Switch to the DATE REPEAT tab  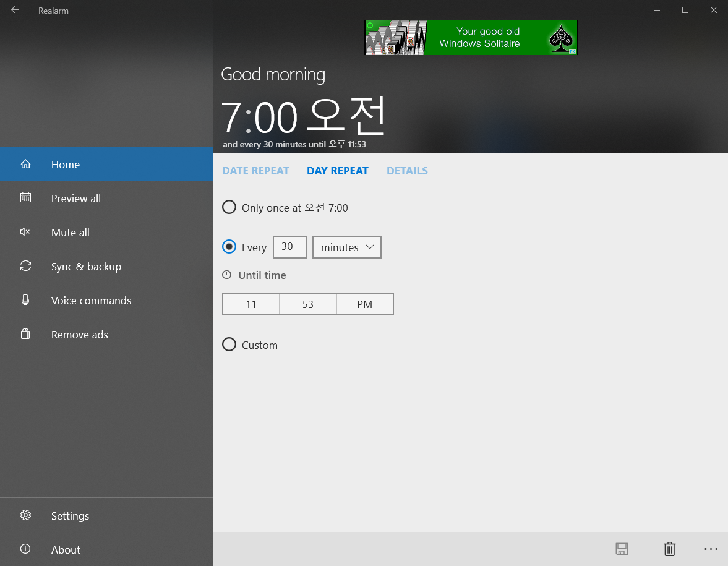coord(256,171)
